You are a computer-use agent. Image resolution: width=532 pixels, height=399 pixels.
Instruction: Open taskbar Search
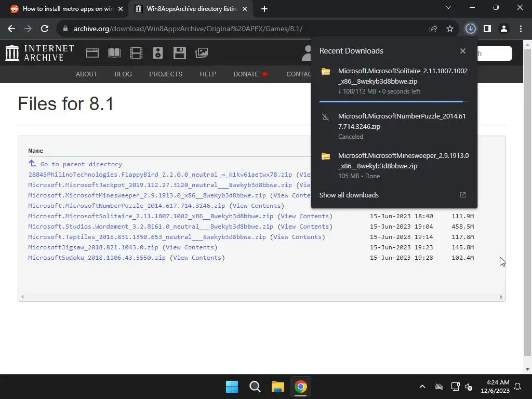coord(255,387)
